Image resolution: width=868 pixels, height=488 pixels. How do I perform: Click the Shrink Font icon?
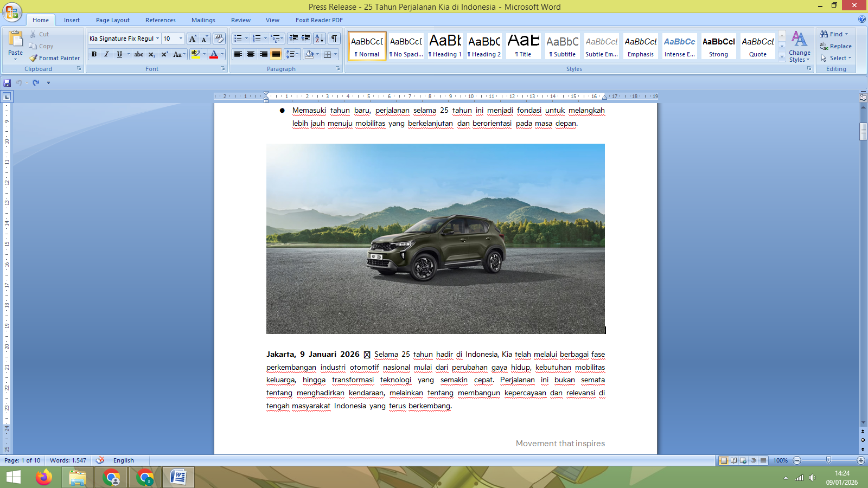pyautogui.click(x=205, y=38)
